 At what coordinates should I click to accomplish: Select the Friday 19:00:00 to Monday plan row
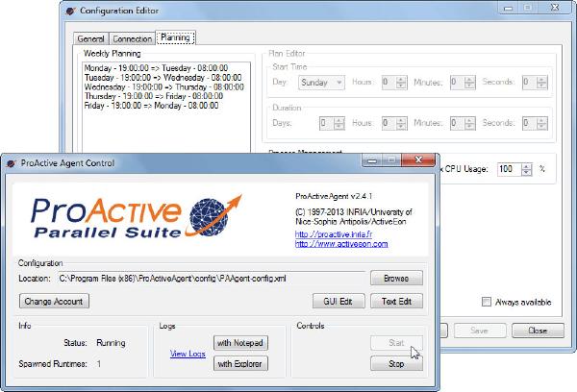click(x=151, y=106)
